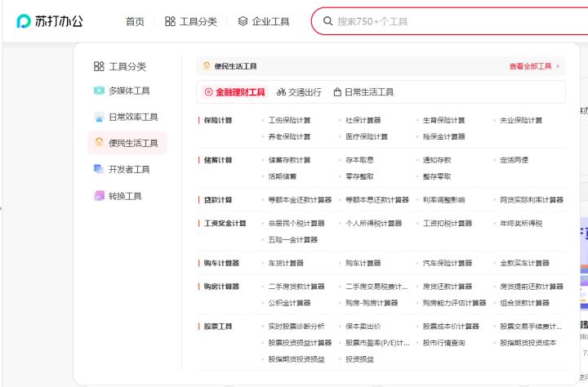
Task: Open the 工伤保险计算 tool
Action: 289,120
